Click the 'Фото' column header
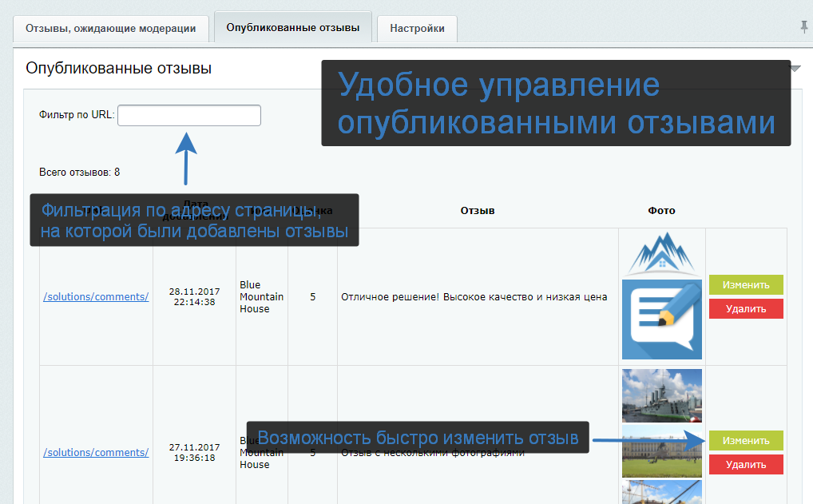Screen dimensions: 813x504 point(661,211)
